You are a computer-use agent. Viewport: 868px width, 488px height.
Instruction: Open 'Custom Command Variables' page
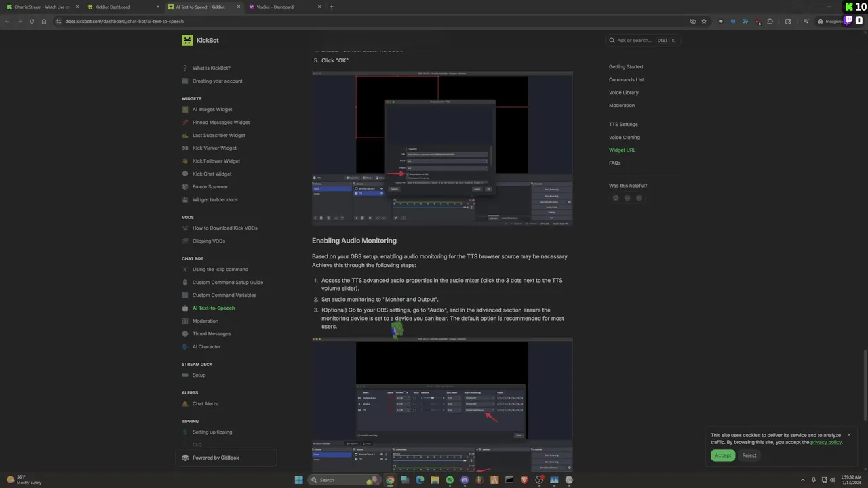coord(224,296)
